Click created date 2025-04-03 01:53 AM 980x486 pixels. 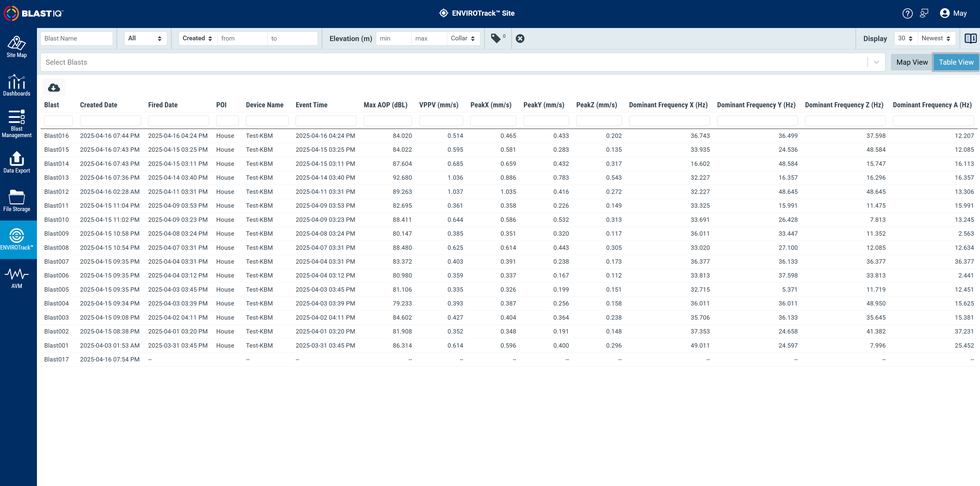(x=110, y=346)
